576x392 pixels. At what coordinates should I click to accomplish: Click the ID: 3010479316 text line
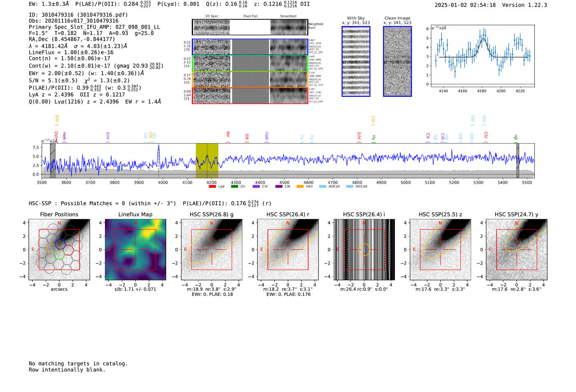(78, 15)
